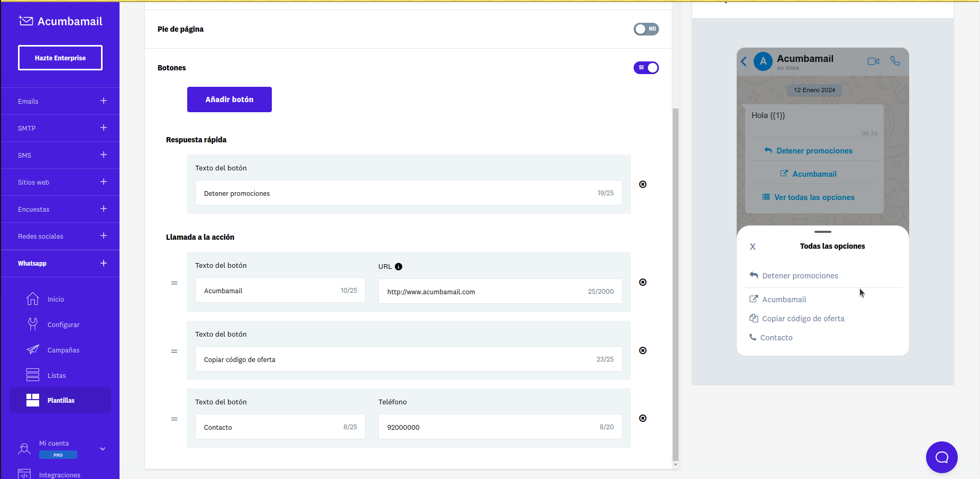Open Plantillas grid icon
The image size is (980, 479).
(x=33, y=400)
